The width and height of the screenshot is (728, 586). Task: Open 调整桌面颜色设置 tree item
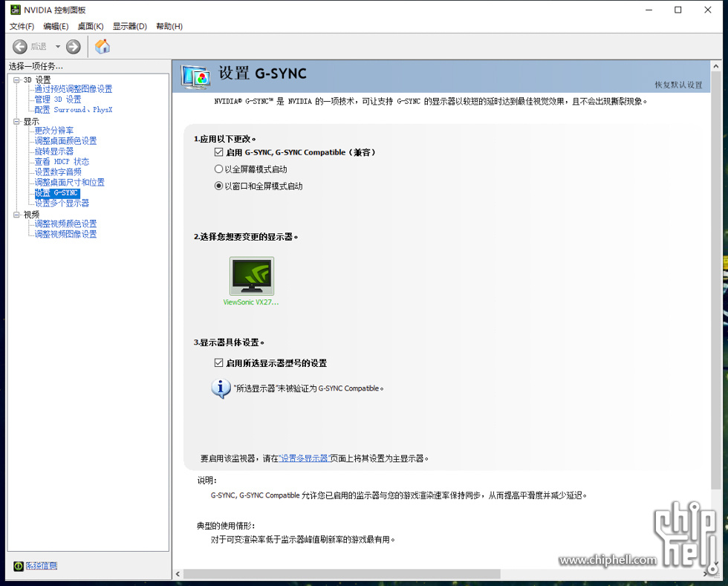(x=65, y=140)
